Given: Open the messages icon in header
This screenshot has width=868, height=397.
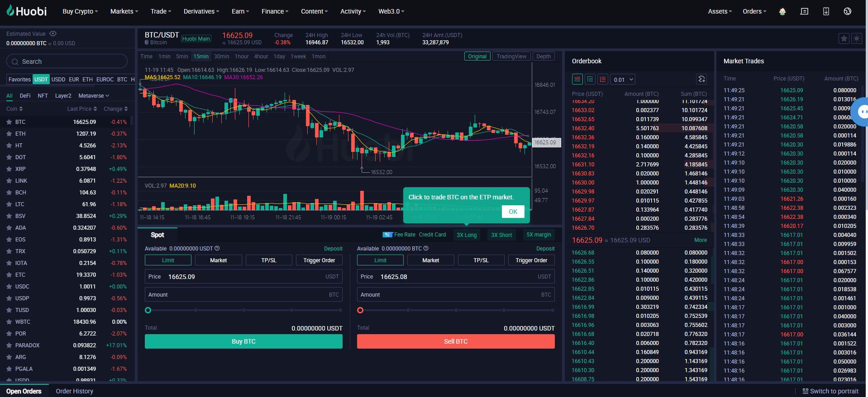Looking at the screenshot, I should pos(804,11).
